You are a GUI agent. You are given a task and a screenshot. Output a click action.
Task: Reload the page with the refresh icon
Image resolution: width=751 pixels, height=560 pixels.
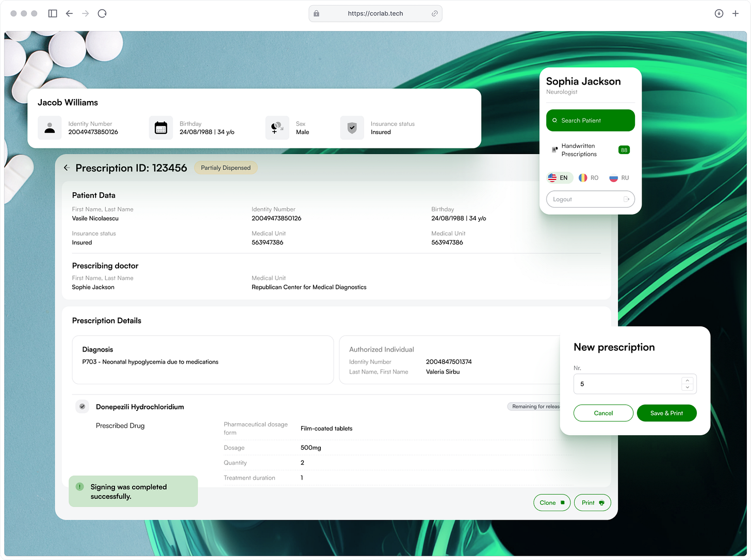click(x=102, y=13)
